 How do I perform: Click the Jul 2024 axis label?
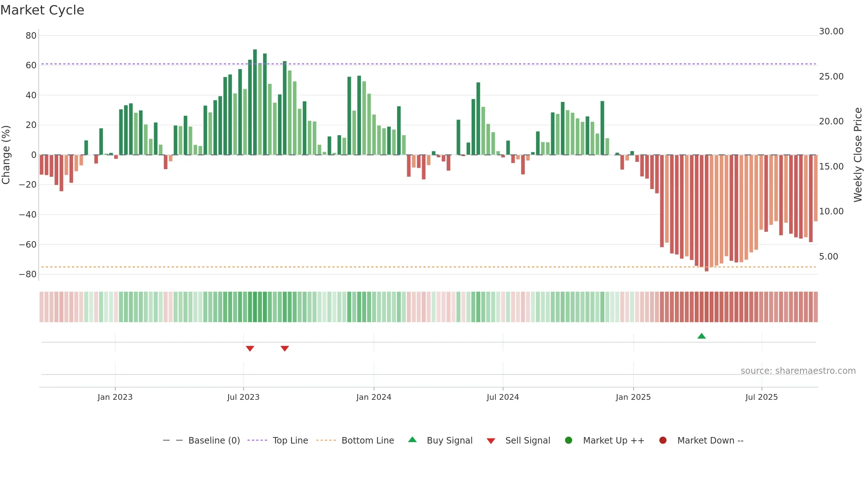pos(503,397)
